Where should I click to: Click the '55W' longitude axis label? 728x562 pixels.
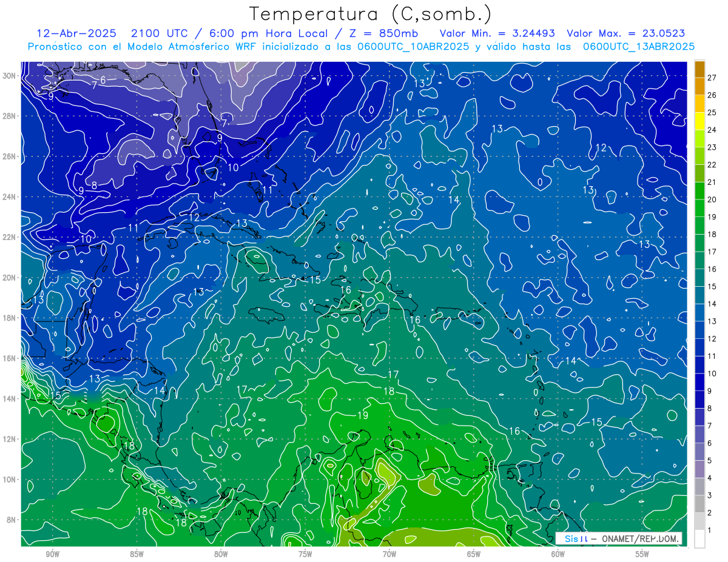642,554
